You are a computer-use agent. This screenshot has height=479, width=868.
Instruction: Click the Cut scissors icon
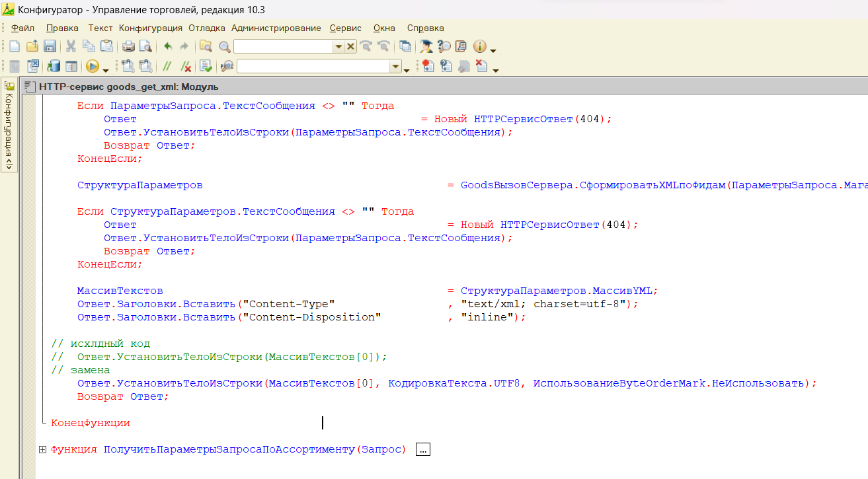[70, 46]
